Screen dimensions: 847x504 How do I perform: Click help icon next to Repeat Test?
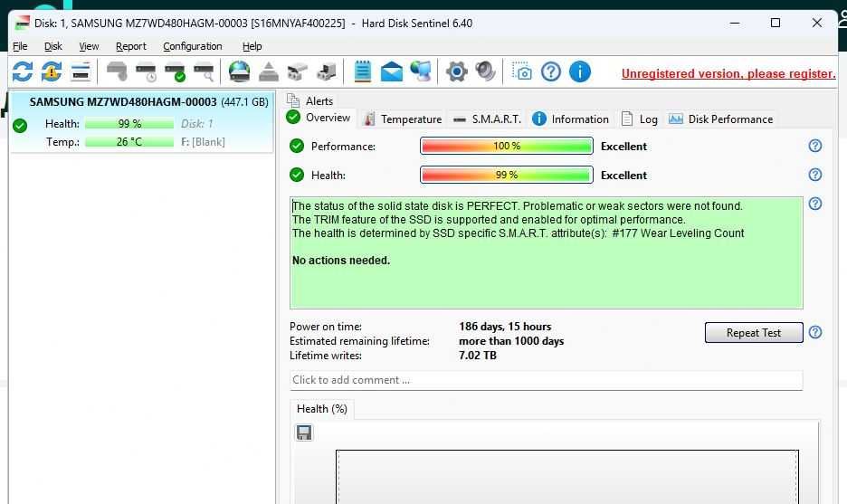pyautogui.click(x=815, y=332)
